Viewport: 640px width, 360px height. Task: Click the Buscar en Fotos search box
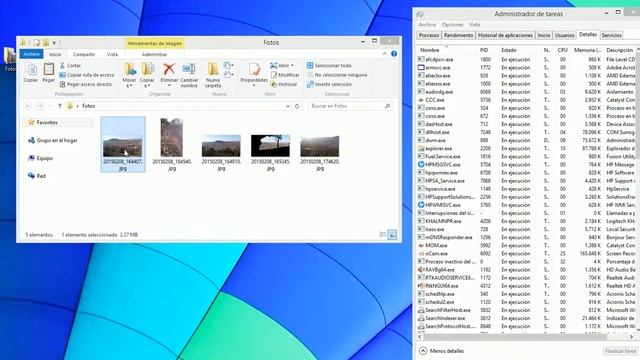[x=350, y=106]
